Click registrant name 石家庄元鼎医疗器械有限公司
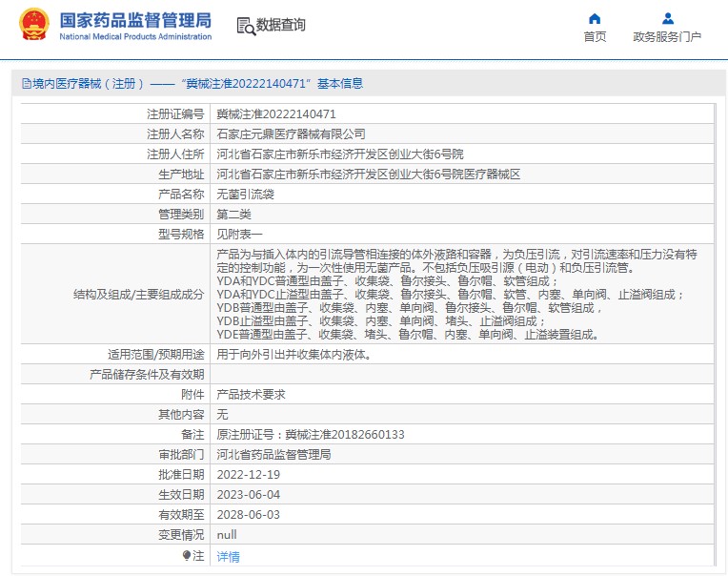Screen dimensions: 728x576 click(x=292, y=134)
